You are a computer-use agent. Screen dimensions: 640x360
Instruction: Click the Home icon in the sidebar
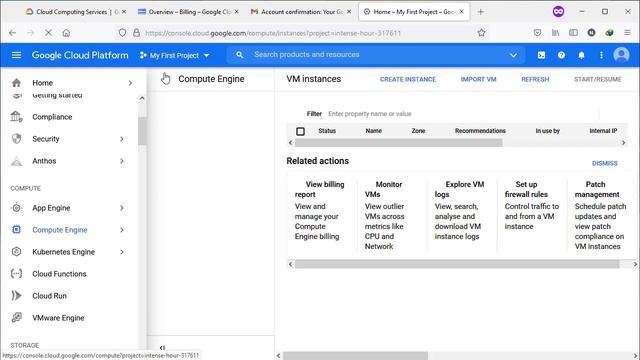(16, 83)
